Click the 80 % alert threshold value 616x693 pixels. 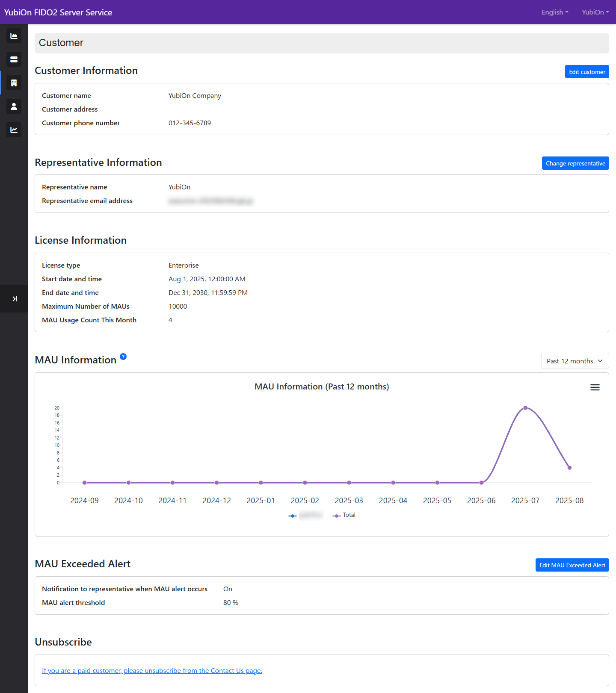tap(231, 603)
